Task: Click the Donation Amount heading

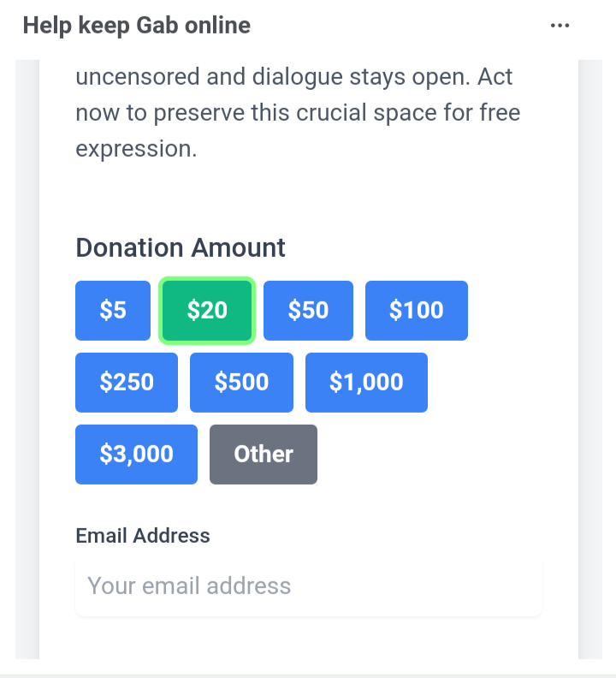Action: click(x=181, y=248)
